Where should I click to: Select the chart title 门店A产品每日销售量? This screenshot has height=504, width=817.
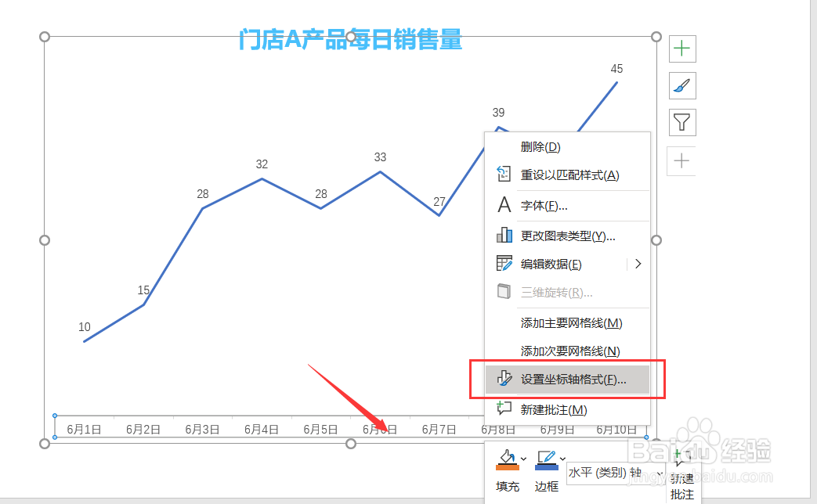click(x=351, y=40)
